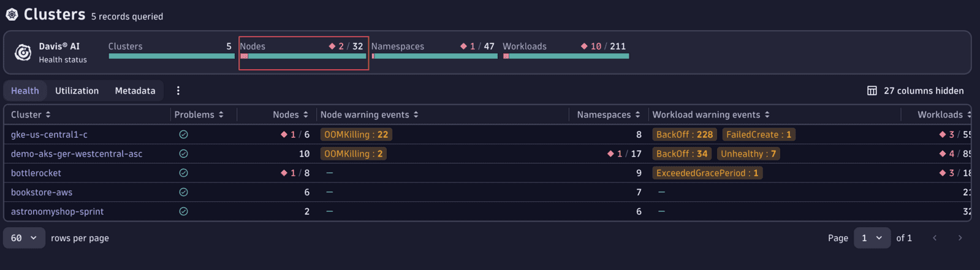Click nodes count 6 for bookstore-aws

[x=306, y=192]
